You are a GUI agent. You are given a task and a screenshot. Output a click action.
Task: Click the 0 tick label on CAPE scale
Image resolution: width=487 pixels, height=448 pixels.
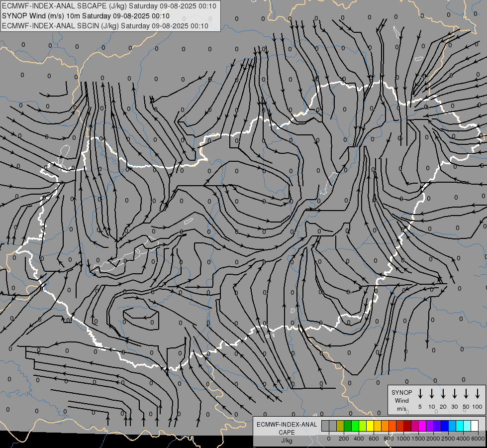(329, 439)
